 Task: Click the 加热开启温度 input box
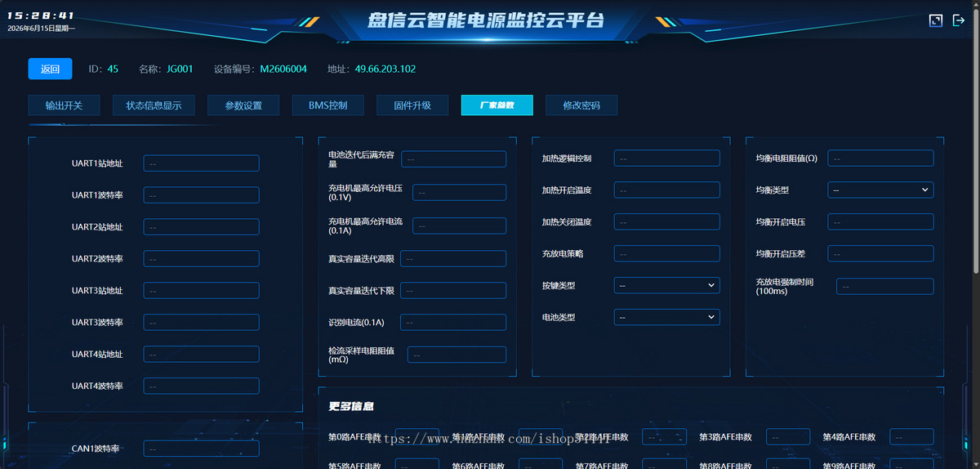coord(666,190)
